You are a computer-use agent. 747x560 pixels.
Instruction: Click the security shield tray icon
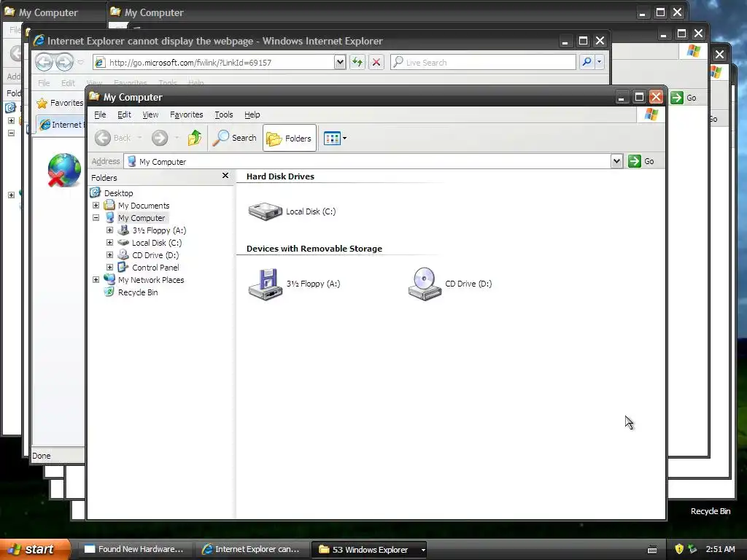[679, 550]
